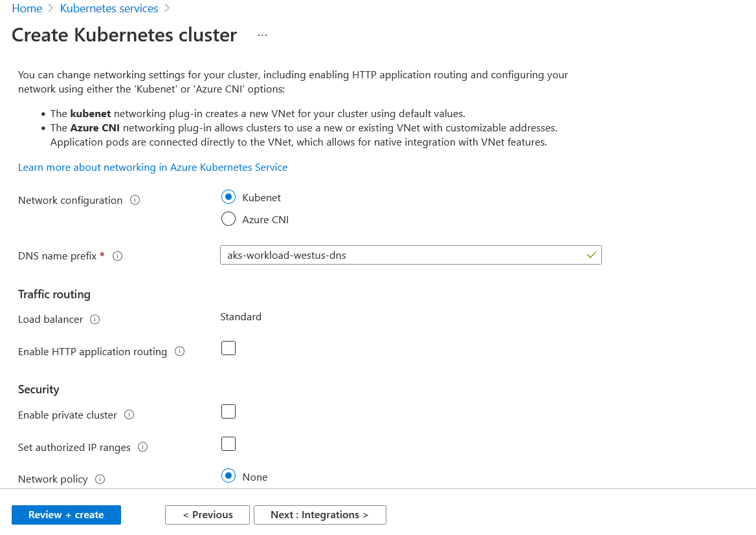Show Load balancer info tooltip icon
756x535 pixels.
pyautogui.click(x=95, y=320)
